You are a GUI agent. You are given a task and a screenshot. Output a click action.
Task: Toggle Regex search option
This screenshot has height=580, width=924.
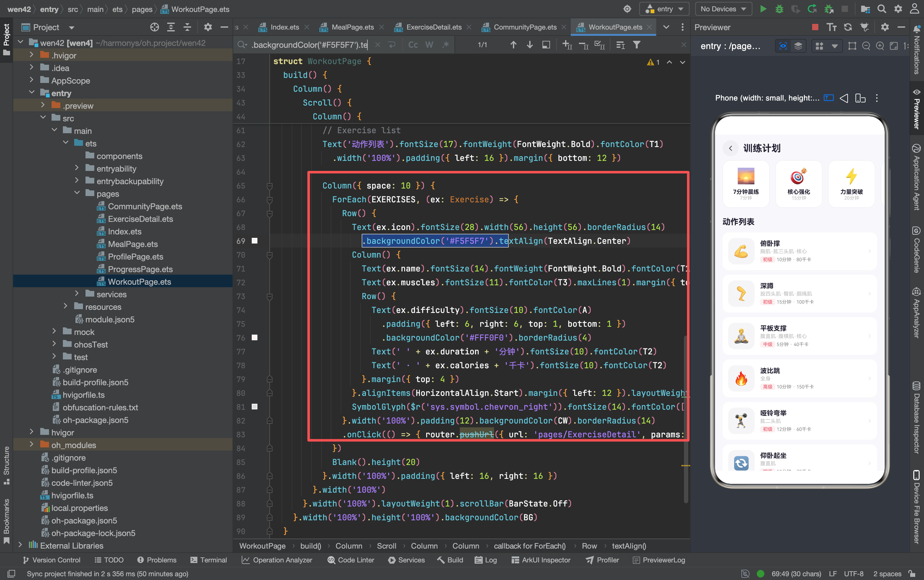pyautogui.click(x=445, y=45)
